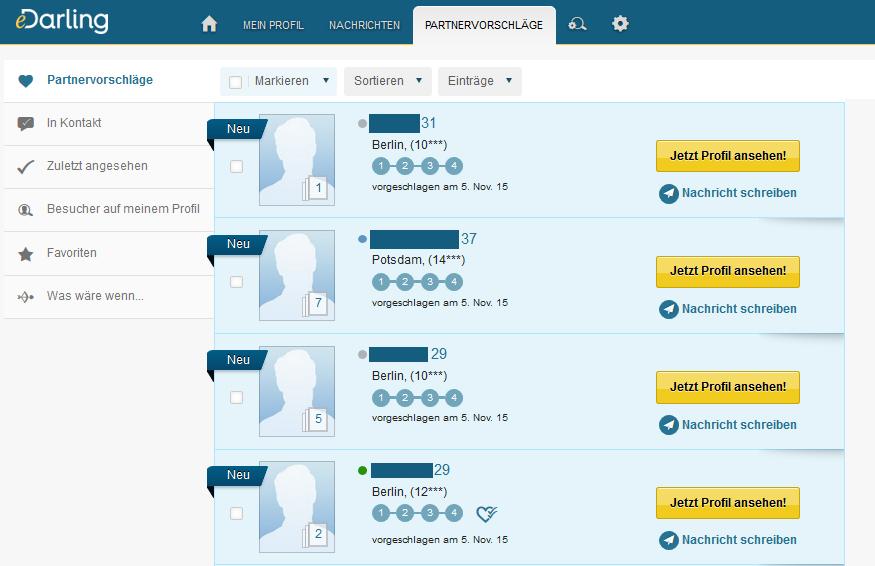Open the Sortieren dropdown
This screenshot has width=875, height=566.
(388, 81)
